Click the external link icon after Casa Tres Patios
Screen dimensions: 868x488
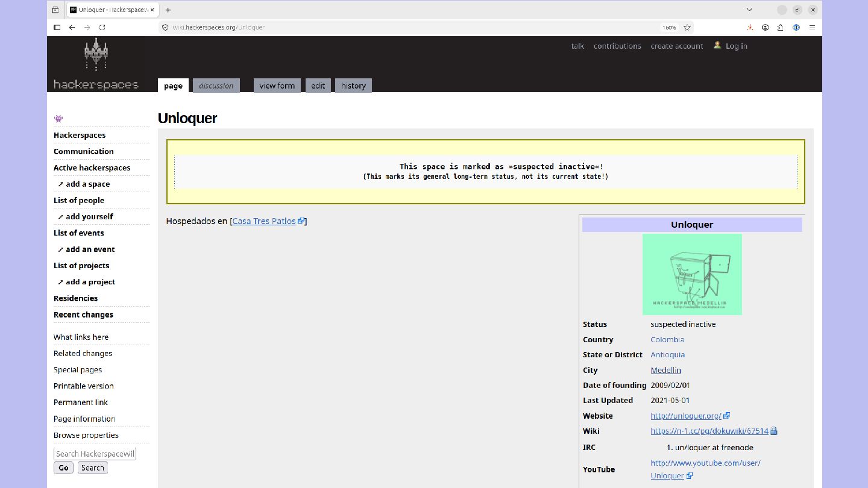[301, 221]
